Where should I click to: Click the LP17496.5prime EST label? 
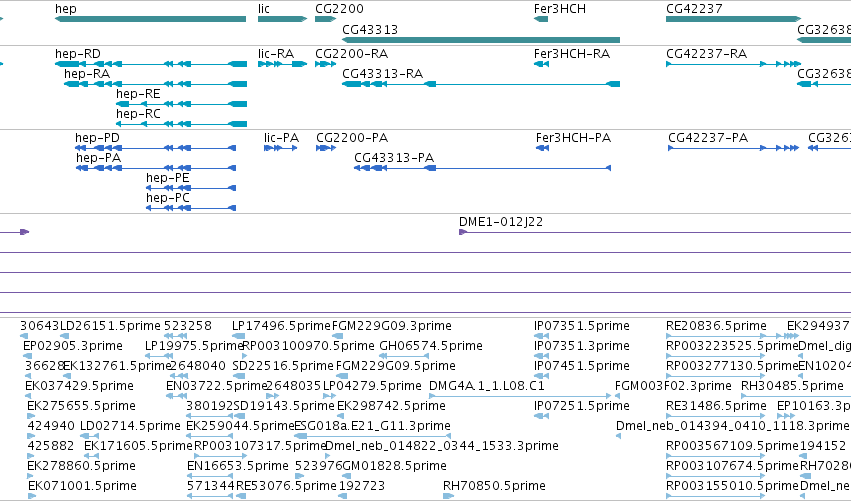(281, 326)
